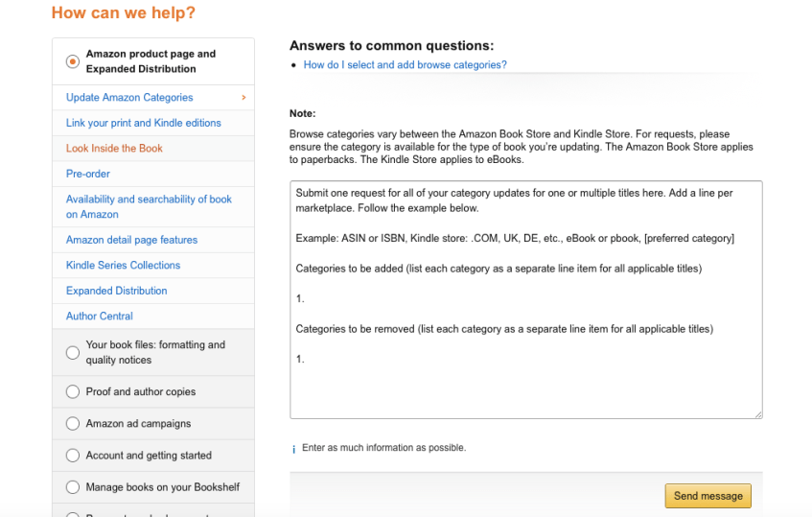Click the info icon beside 'Enter as much information'
This screenshot has height=517, width=812.
tap(294, 449)
